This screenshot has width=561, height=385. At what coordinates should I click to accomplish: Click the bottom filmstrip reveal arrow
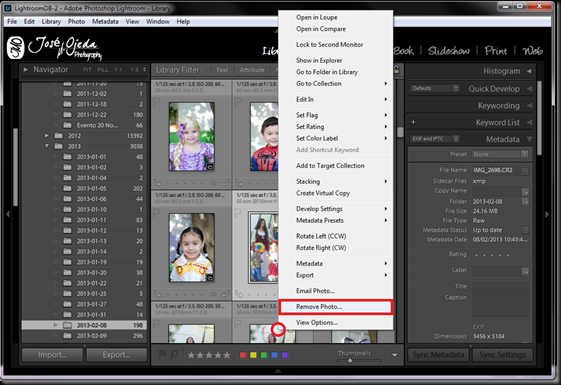click(x=277, y=371)
